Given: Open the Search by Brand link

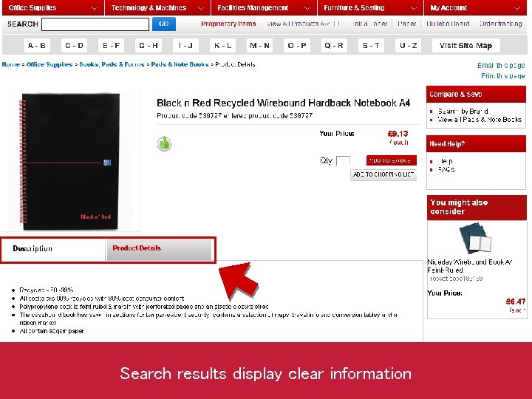Looking at the screenshot, I should (x=463, y=112).
